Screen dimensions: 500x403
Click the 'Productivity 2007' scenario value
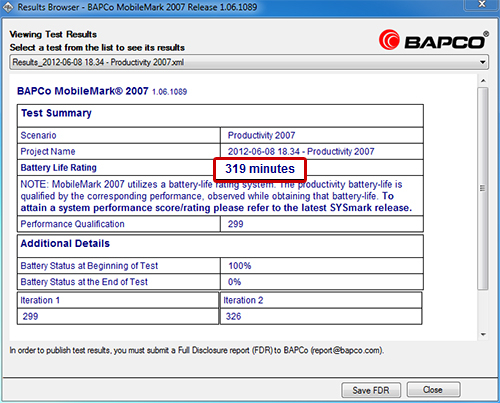pos(261,135)
